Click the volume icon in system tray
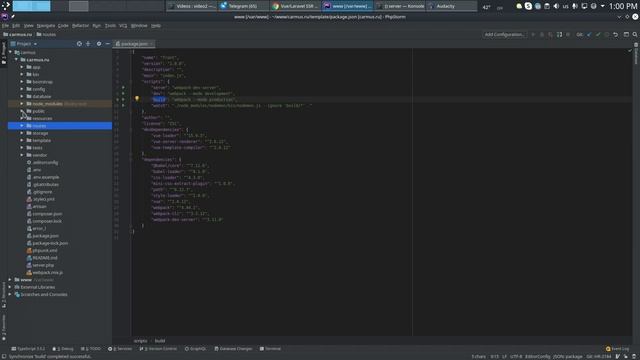The height and width of the screenshot is (360, 640). click(x=556, y=6)
